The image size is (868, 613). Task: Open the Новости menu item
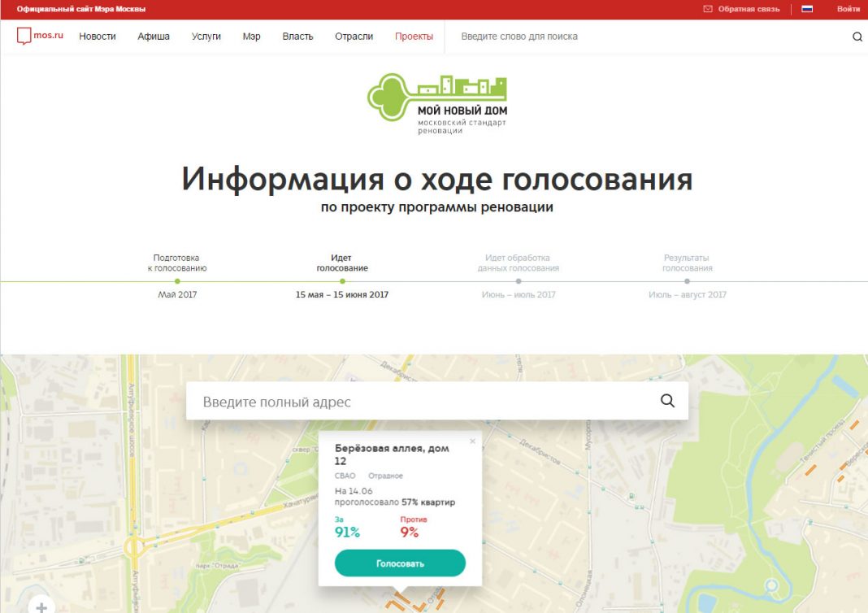click(x=98, y=37)
